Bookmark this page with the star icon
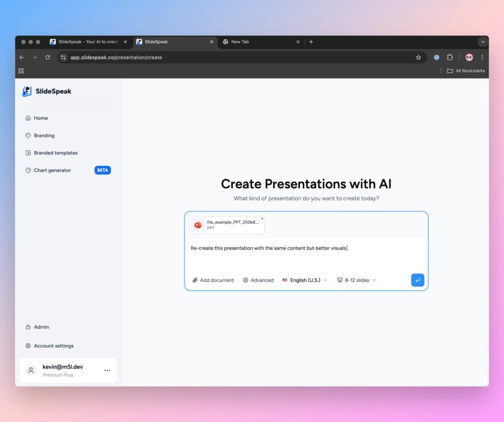 coord(418,58)
